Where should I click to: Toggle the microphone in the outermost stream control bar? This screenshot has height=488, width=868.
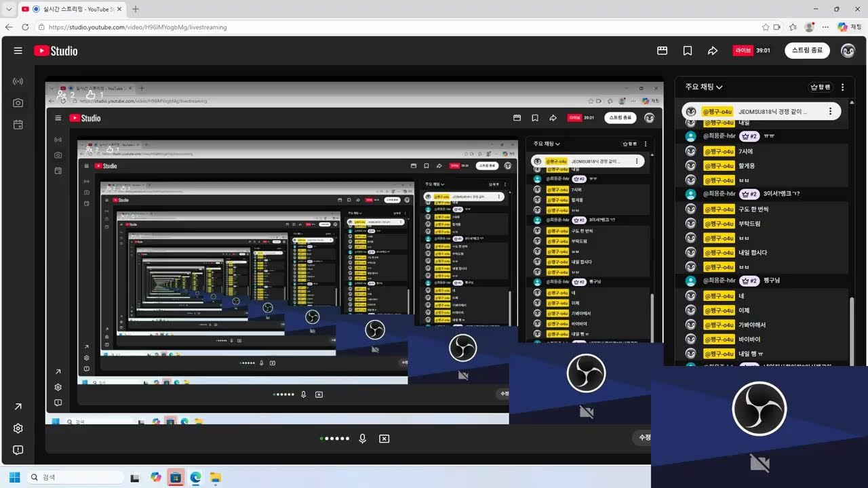click(363, 439)
